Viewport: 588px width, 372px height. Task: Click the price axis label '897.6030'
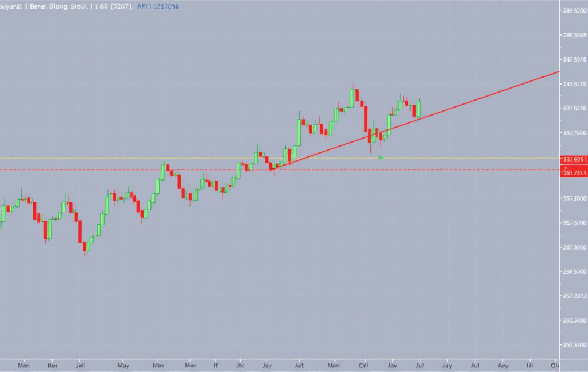tap(574, 109)
